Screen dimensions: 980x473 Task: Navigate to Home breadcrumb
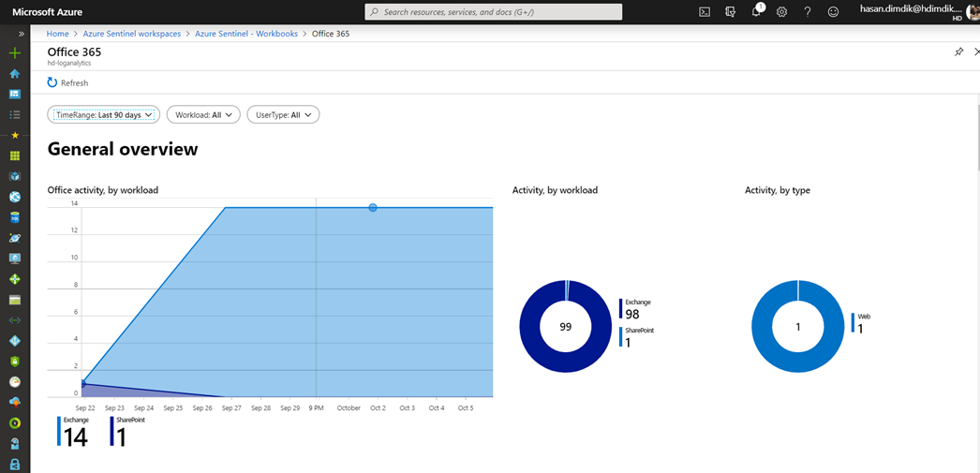pyautogui.click(x=57, y=34)
